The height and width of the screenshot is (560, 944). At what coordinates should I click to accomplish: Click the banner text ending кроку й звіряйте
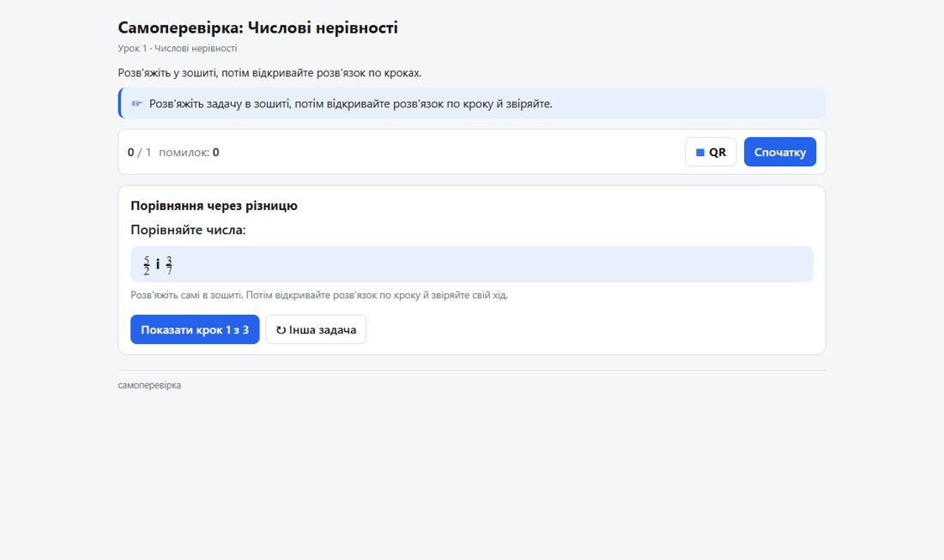(350, 104)
